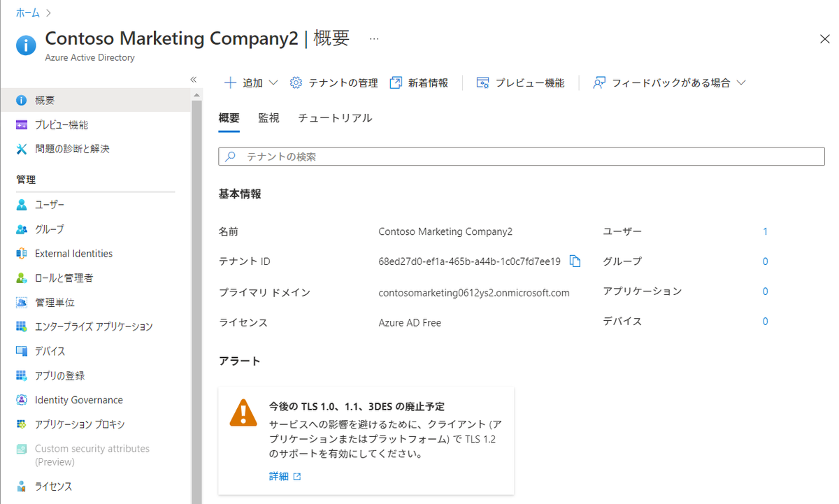This screenshot has width=839, height=504.
Task: Click the 管理単位 icon
Action: [22, 303]
